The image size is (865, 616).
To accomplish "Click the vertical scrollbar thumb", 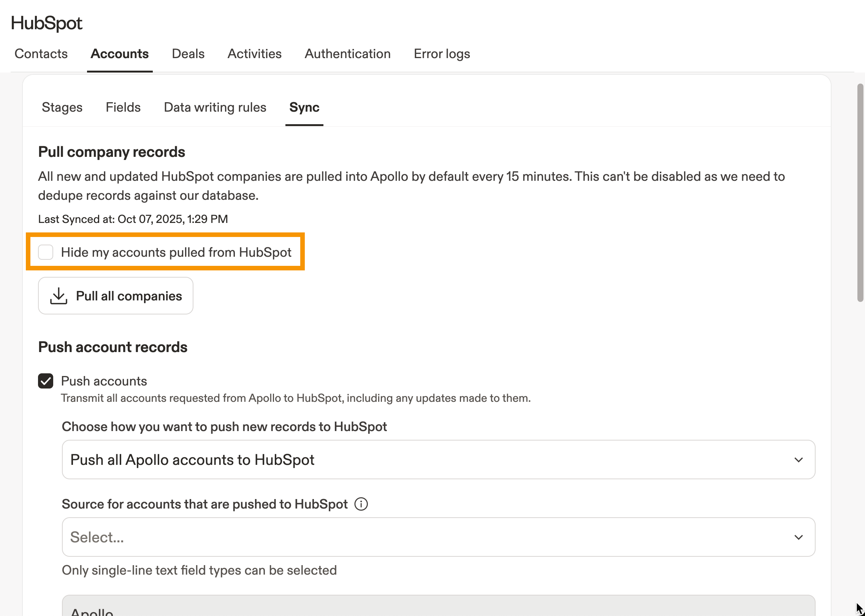I will [860, 193].
